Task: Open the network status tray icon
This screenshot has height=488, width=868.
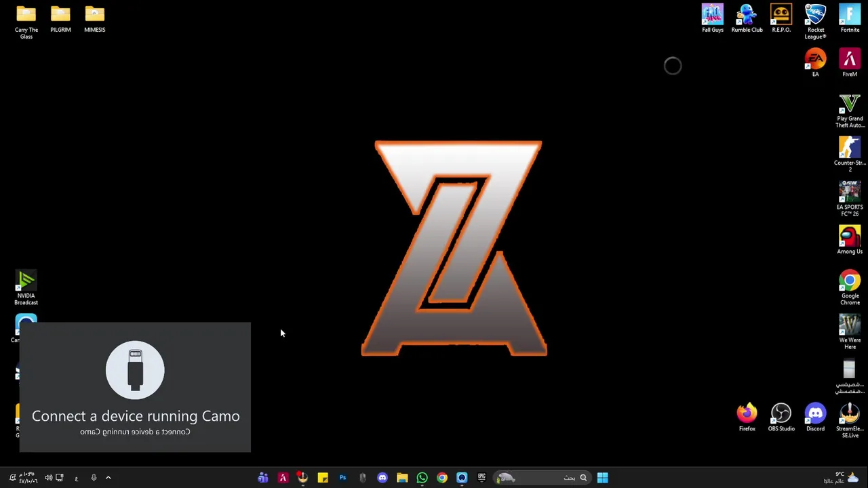Action: (x=60, y=478)
